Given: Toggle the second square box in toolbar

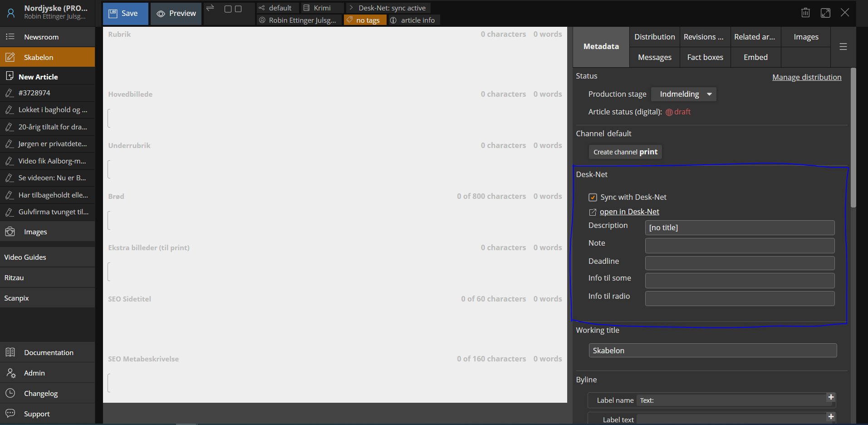Looking at the screenshot, I should pos(238,9).
